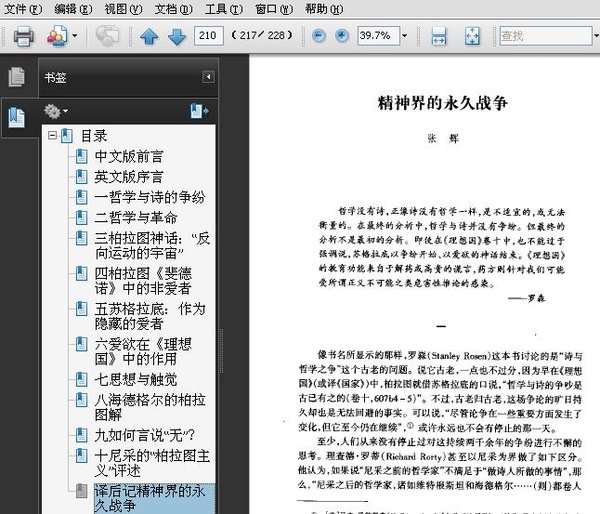The image size is (600, 514).
Task: Open bookmark 七思想与触觉
Action: point(136,379)
